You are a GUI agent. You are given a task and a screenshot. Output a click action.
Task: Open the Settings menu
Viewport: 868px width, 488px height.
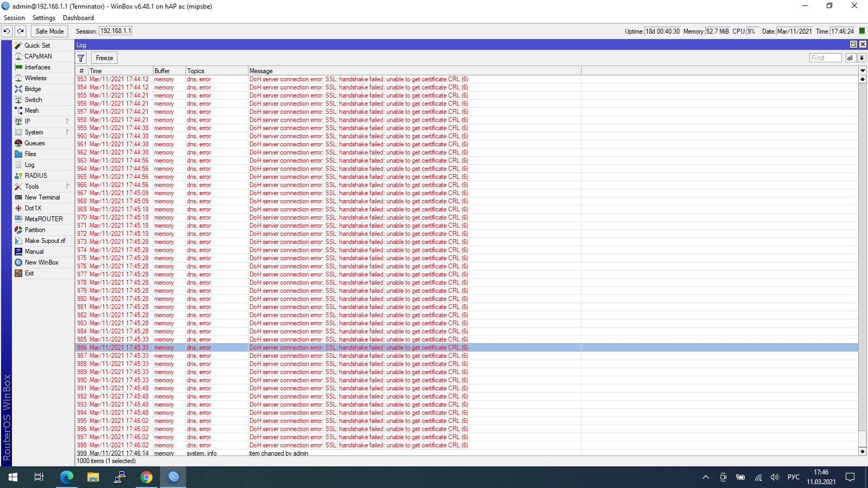tap(44, 18)
